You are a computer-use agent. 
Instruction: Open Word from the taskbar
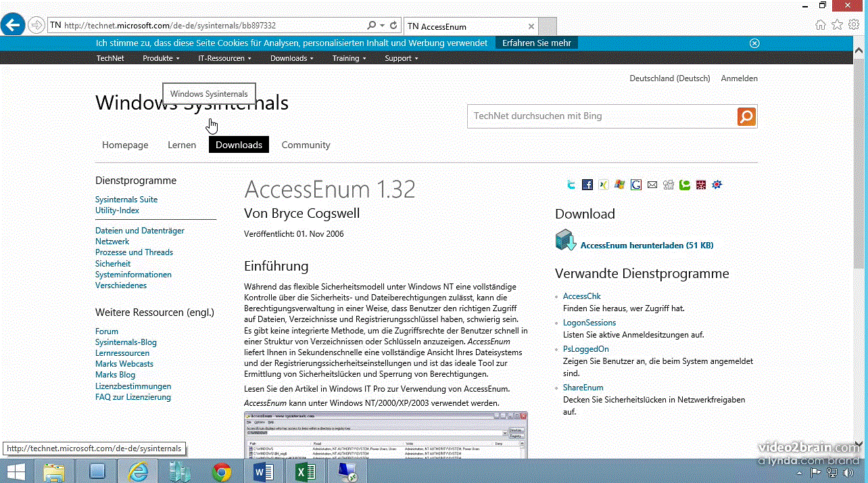point(263,471)
